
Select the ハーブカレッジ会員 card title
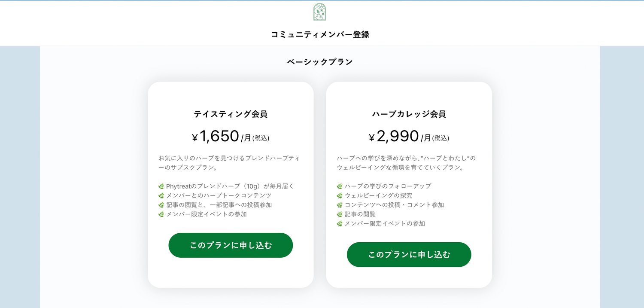pyautogui.click(x=409, y=114)
